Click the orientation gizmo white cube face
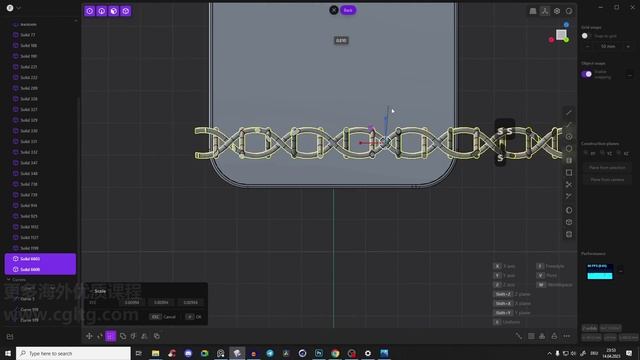The width and height of the screenshot is (640, 360). tap(561, 35)
